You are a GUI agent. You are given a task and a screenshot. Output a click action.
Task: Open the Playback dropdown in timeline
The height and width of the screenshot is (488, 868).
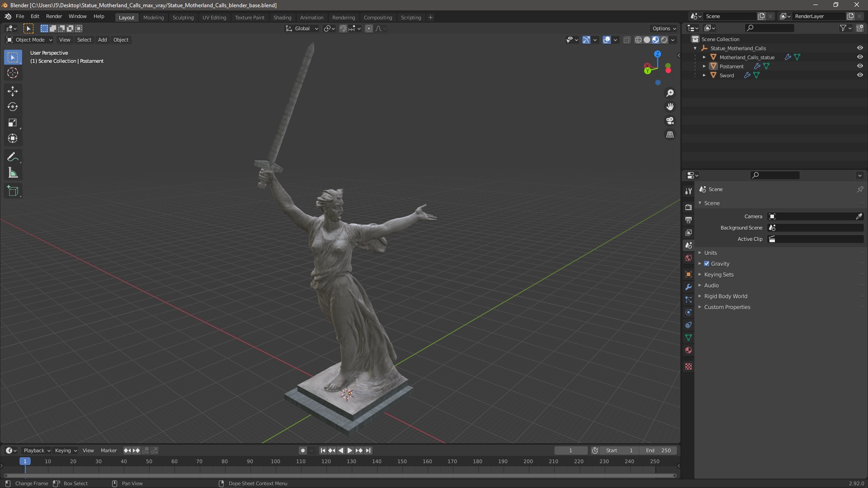37,450
